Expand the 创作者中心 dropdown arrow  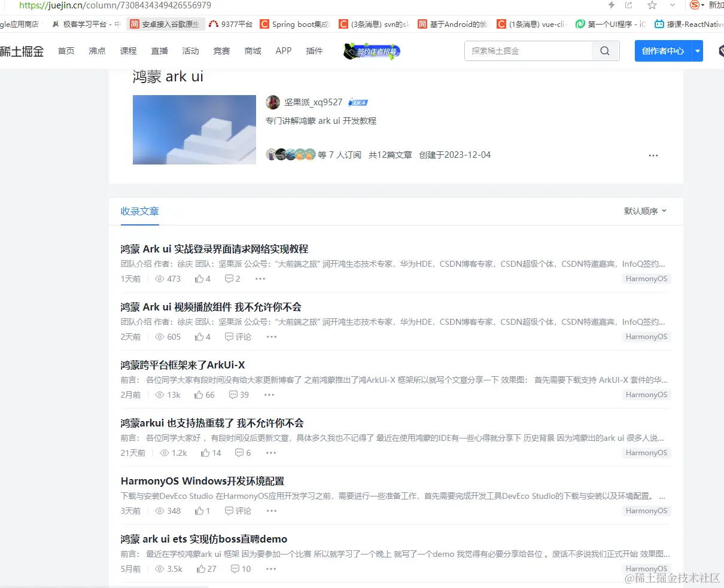[697, 51]
